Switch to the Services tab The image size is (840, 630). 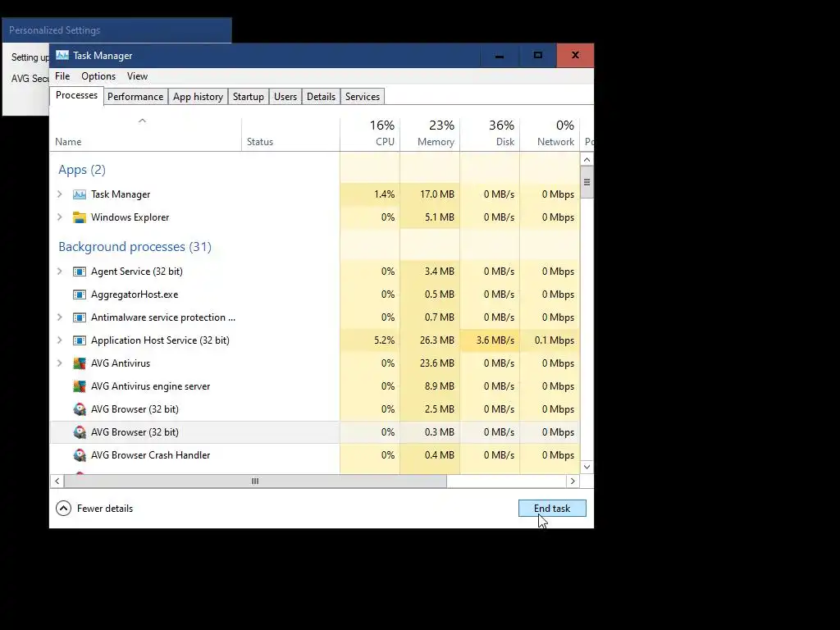click(362, 97)
